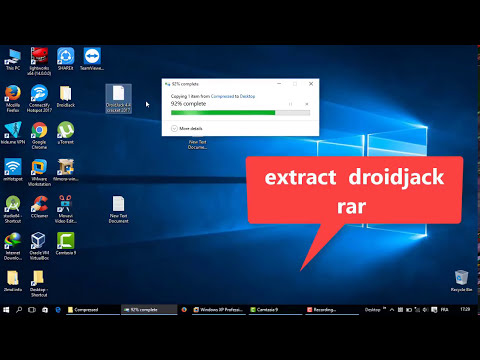Launch Google Chrome from the desktop
The image size is (480, 360).
tap(39, 135)
